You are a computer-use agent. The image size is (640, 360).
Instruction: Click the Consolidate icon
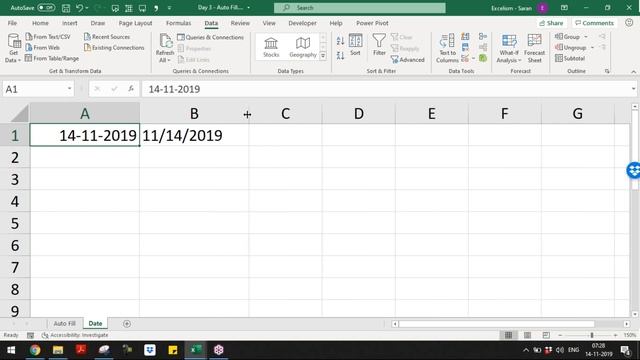(x=483, y=37)
